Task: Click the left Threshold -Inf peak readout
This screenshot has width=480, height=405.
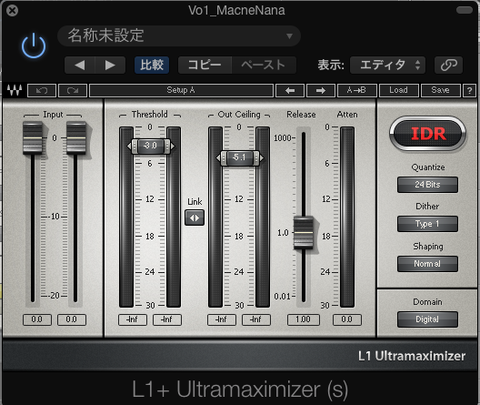Action: click(132, 320)
